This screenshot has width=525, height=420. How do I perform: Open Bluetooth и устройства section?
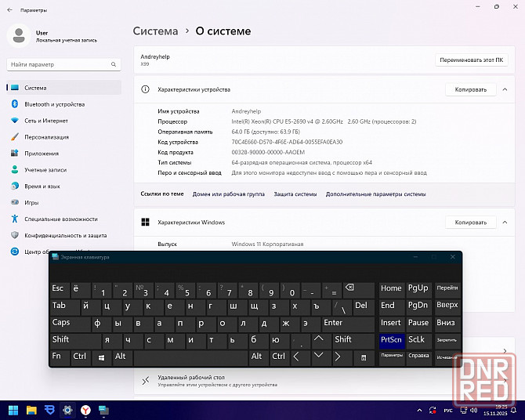(x=63, y=104)
